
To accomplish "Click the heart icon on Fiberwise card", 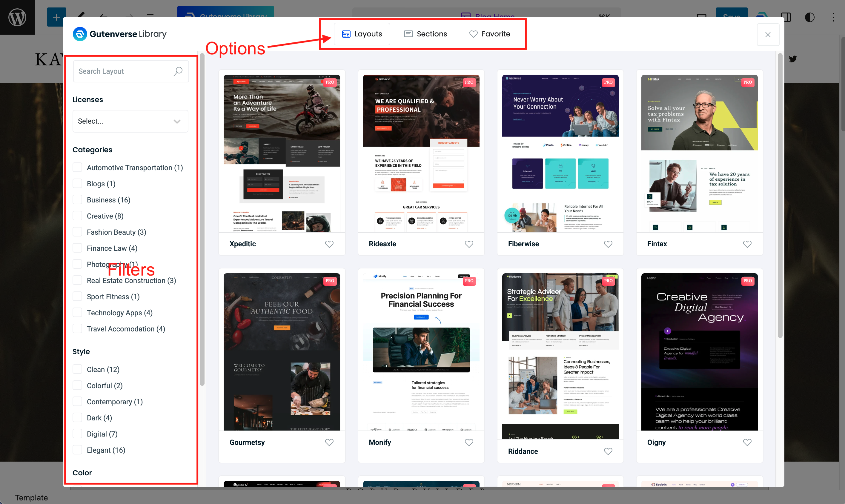I will [608, 244].
